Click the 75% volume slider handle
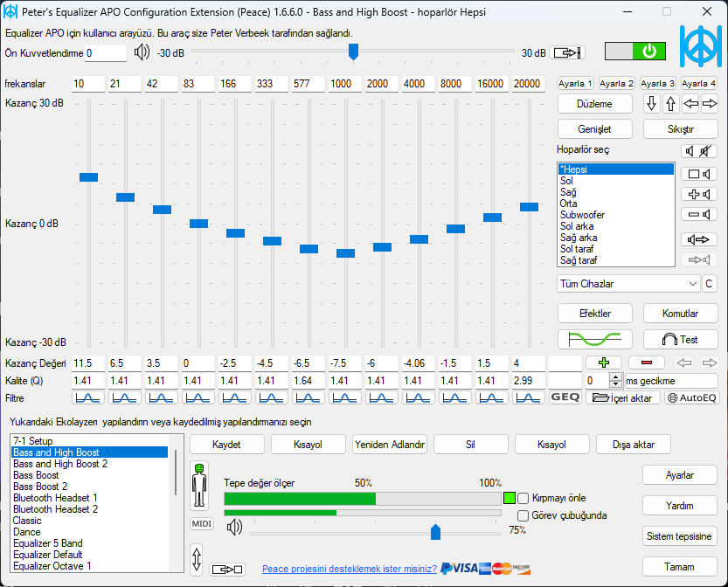 tap(435, 532)
